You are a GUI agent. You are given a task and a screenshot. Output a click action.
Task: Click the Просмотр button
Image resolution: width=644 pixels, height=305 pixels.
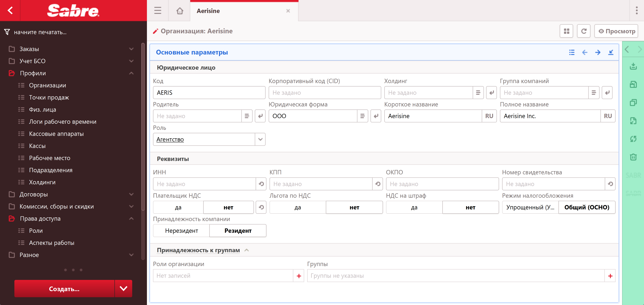pos(616,31)
